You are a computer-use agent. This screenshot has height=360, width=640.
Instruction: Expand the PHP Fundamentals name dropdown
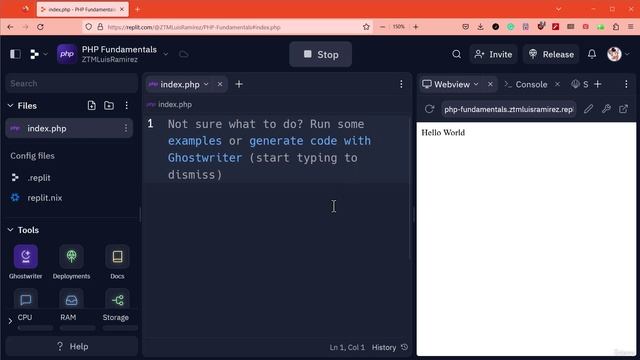(x=166, y=54)
